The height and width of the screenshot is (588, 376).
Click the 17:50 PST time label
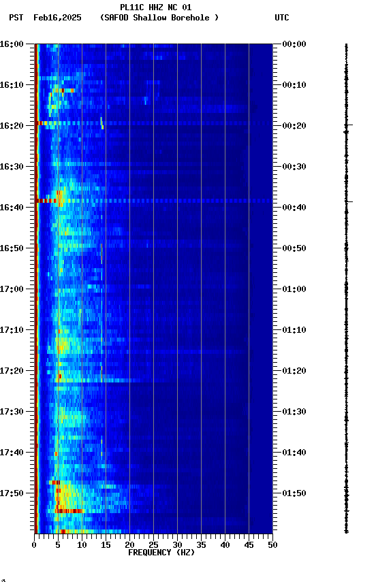(x=12, y=493)
